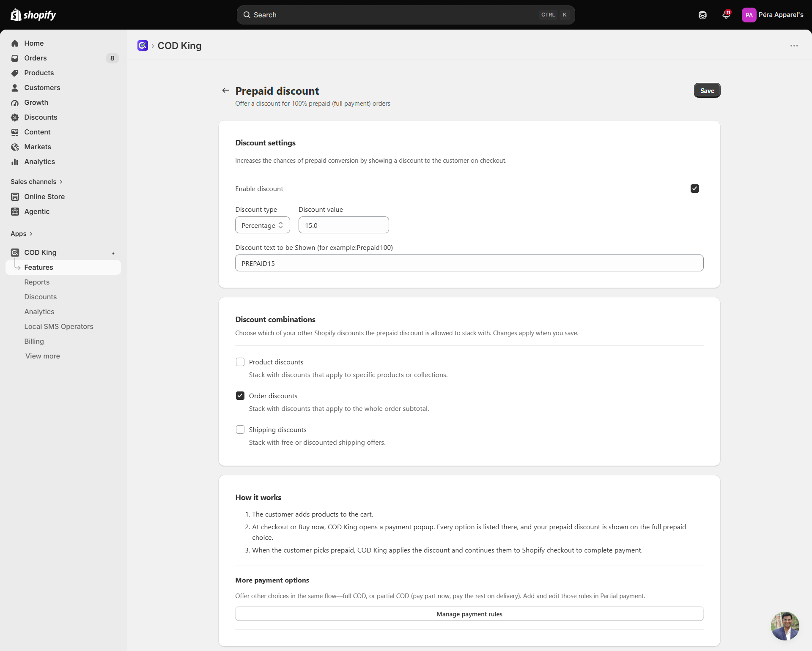Viewport: 812px width, 651px height.
Task: Open Local SMS Operators page
Action: [59, 327]
